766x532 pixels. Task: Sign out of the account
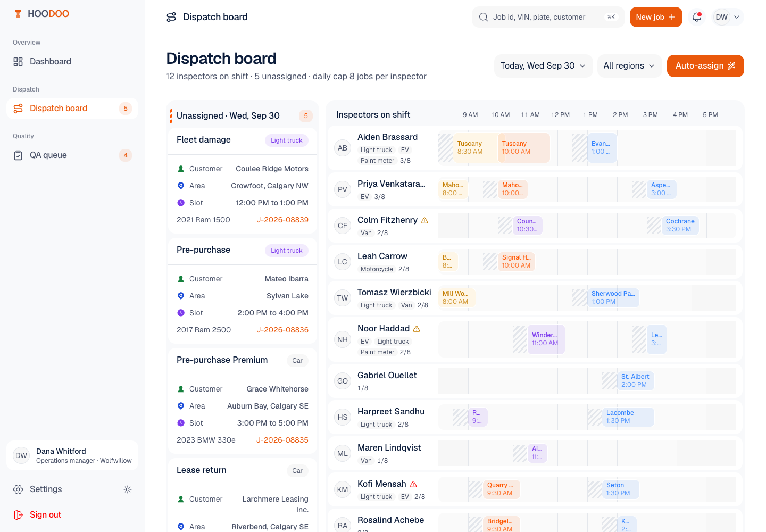pos(72,515)
